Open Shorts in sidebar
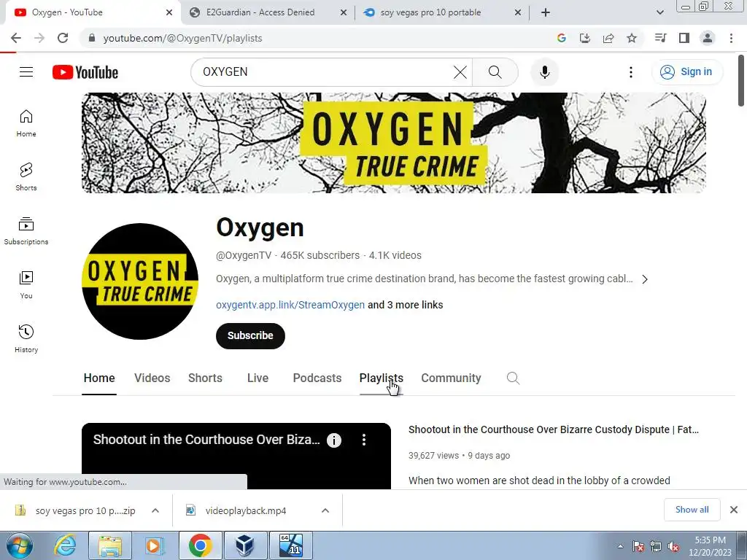Image resolution: width=747 pixels, height=560 pixels. click(x=26, y=177)
